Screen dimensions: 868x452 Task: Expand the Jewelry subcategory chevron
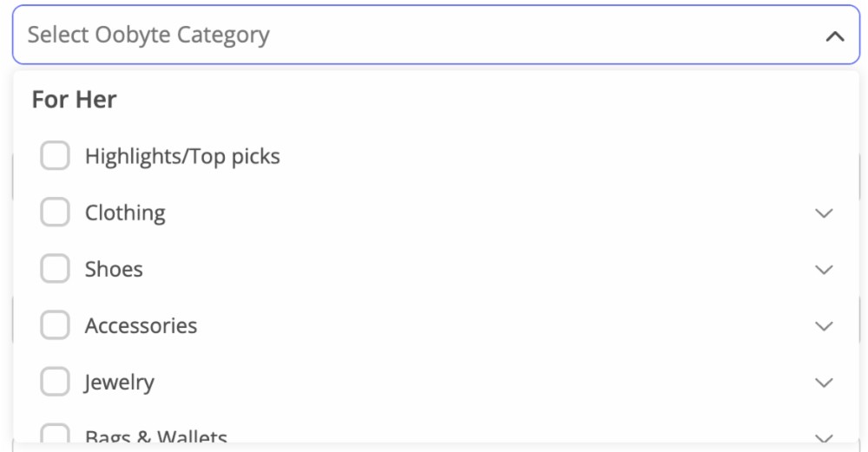[824, 383]
